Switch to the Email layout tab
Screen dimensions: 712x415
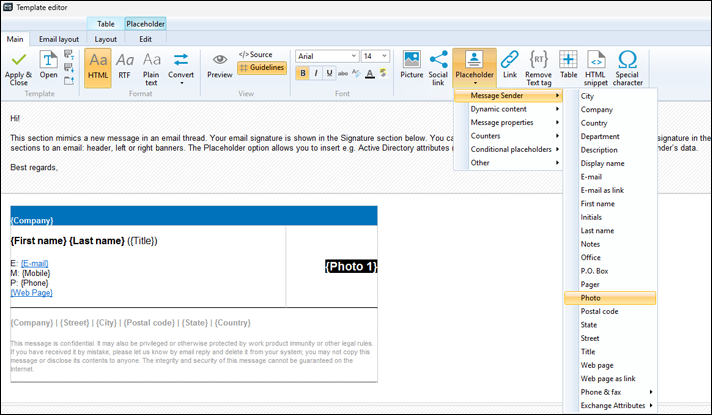pyautogui.click(x=60, y=39)
